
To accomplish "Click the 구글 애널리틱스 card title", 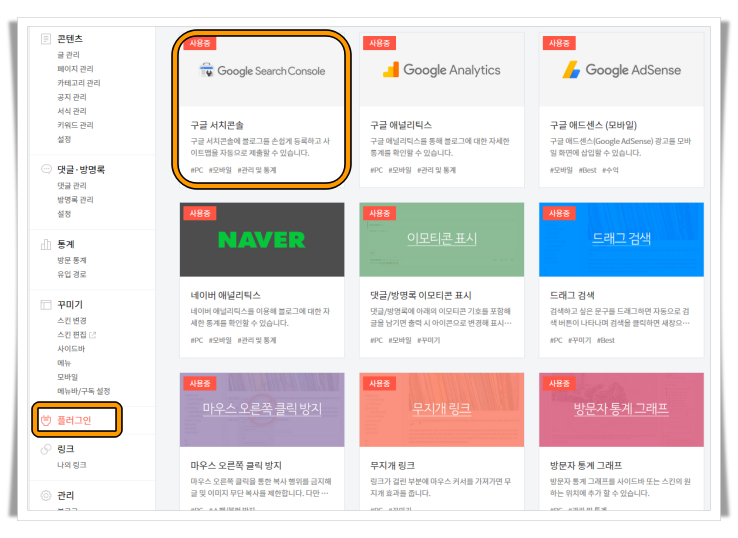I will click(x=401, y=125).
